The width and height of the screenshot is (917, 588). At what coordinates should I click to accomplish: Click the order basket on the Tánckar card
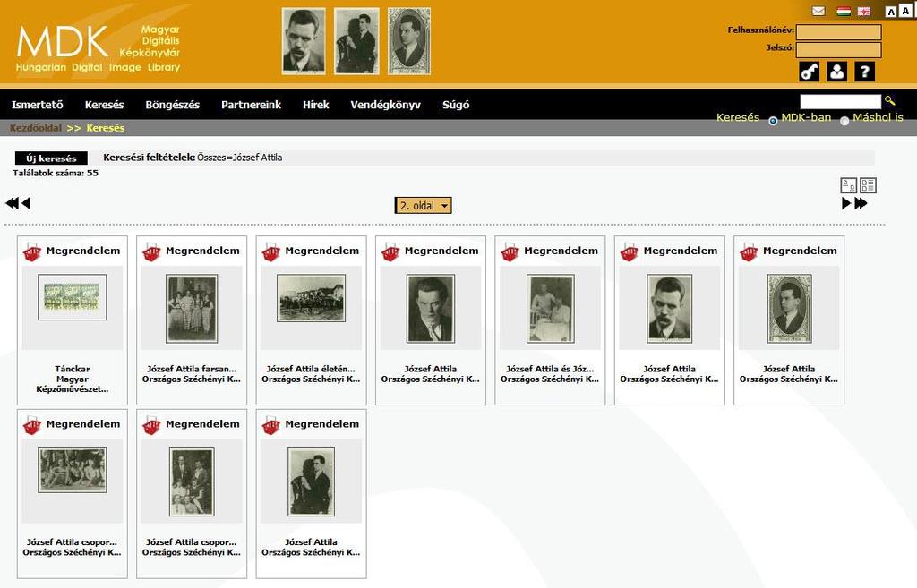[x=32, y=251]
